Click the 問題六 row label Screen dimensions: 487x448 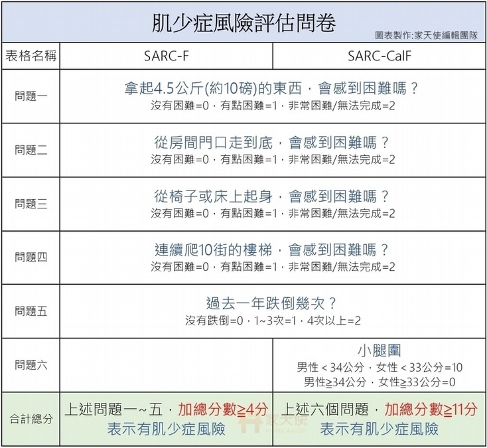tap(31, 365)
